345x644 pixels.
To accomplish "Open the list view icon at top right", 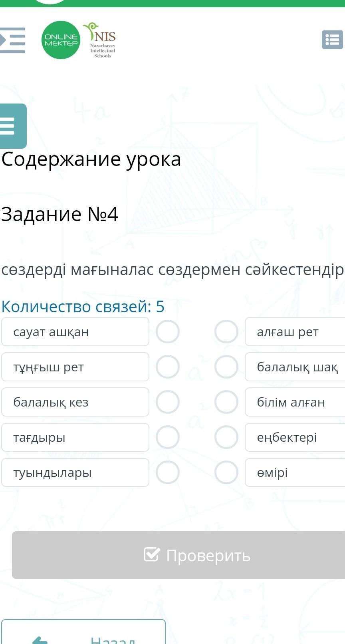I will point(332,40).
